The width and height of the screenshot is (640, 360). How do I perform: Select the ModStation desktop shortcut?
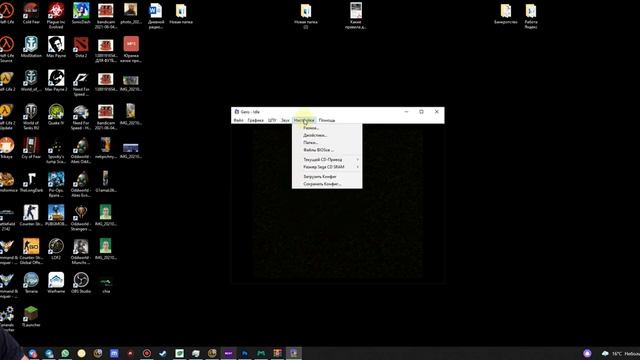pyautogui.click(x=31, y=47)
